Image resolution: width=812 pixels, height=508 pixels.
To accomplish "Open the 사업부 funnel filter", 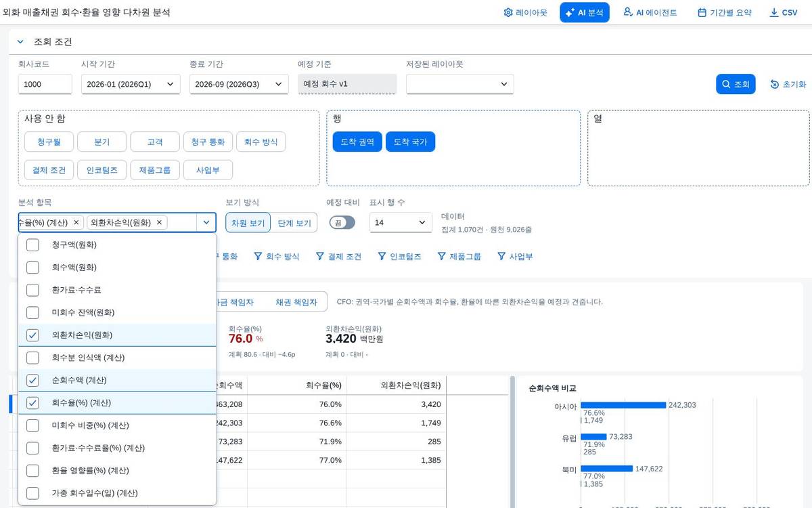I will pyautogui.click(x=515, y=257).
